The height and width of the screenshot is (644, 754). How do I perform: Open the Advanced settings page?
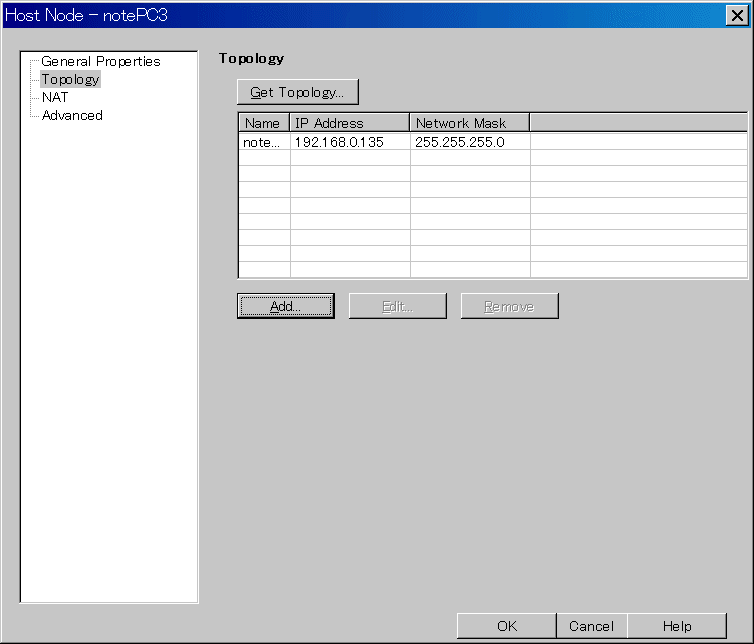(72, 115)
